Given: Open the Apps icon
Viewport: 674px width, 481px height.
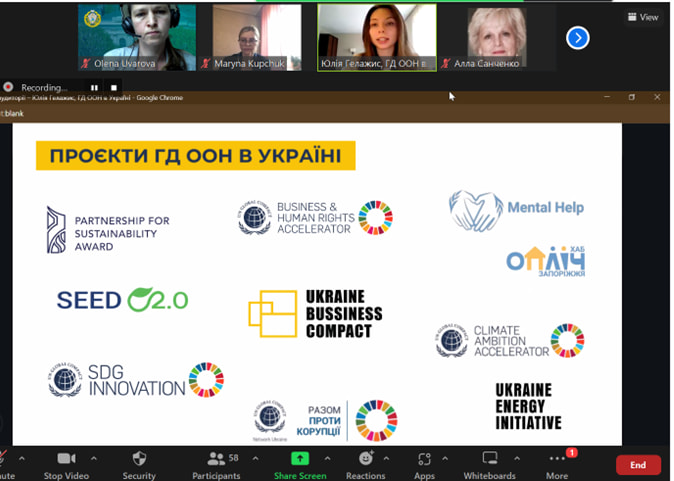Looking at the screenshot, I should 424,459.
